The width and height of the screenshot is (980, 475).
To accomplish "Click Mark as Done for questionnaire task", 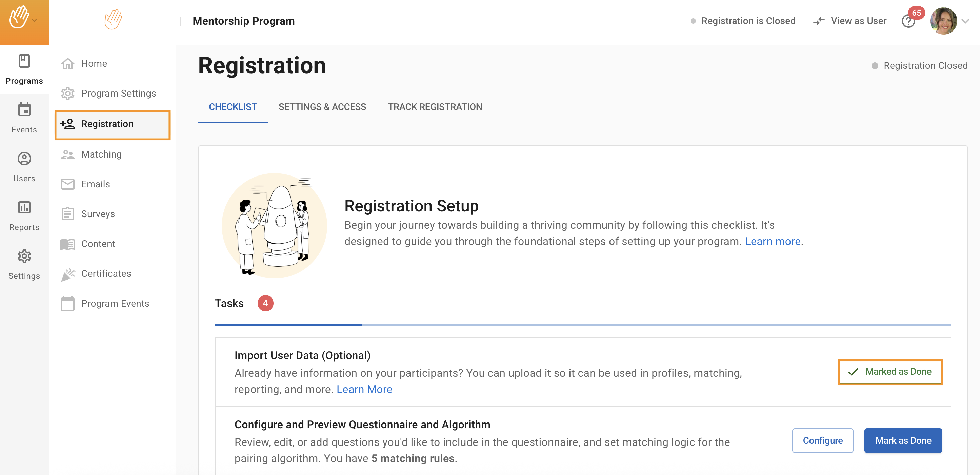I will pos(903,440).
